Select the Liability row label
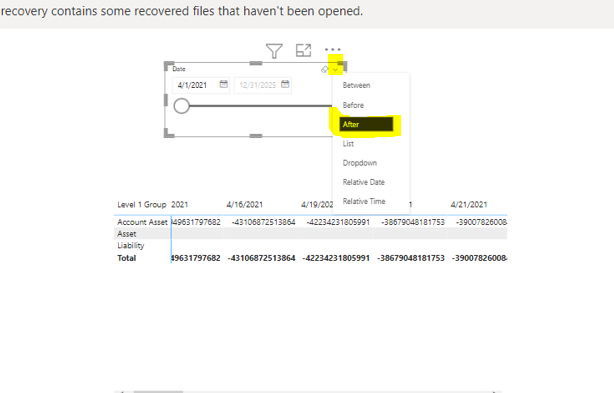This screenshot has height=393, width=614. [131, 246]
